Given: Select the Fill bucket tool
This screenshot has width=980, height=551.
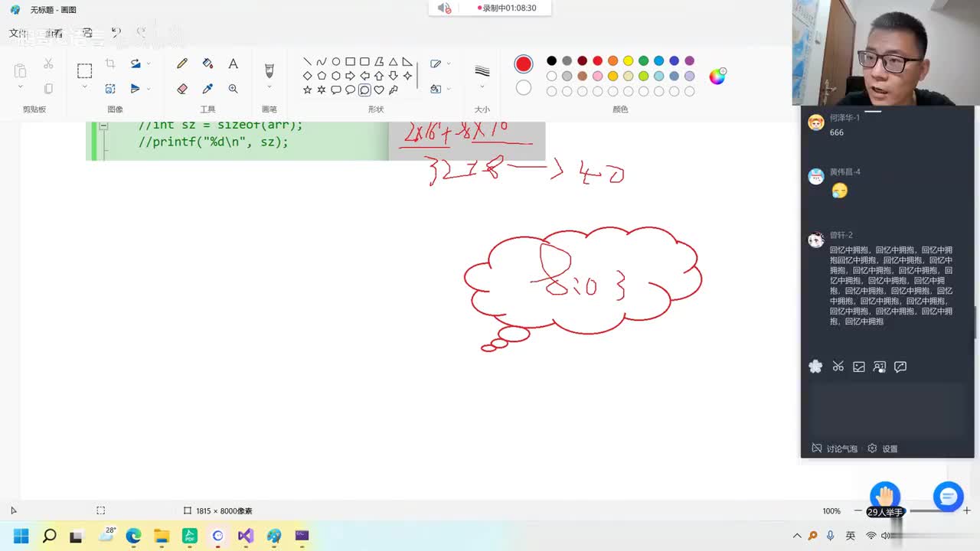Looking at the screenshot, I should coord(207,64).
